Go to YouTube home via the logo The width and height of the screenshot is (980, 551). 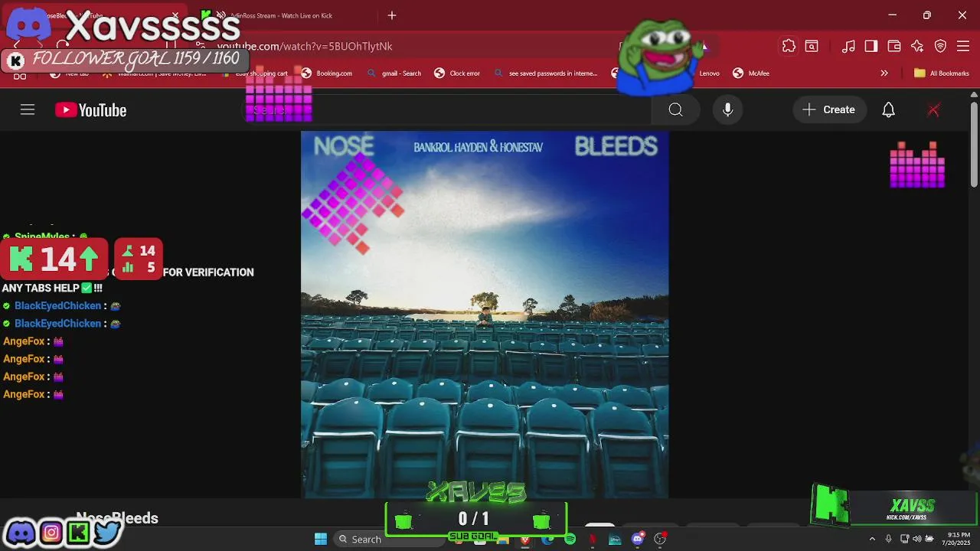(90, 110)
